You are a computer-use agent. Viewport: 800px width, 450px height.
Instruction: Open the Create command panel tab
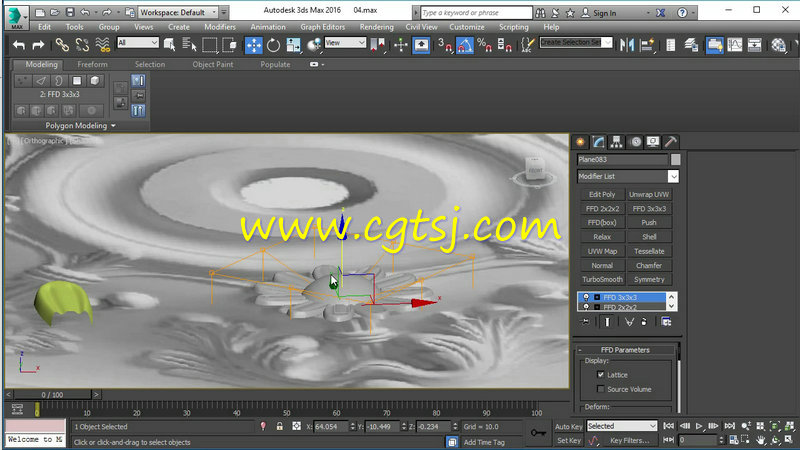tap(580, 142)
